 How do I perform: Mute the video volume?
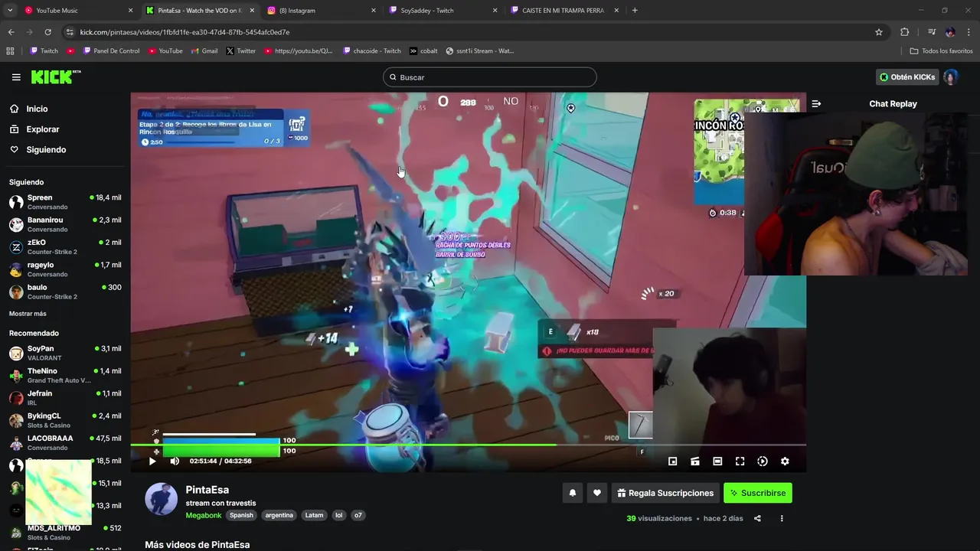[x=175, y=461]
